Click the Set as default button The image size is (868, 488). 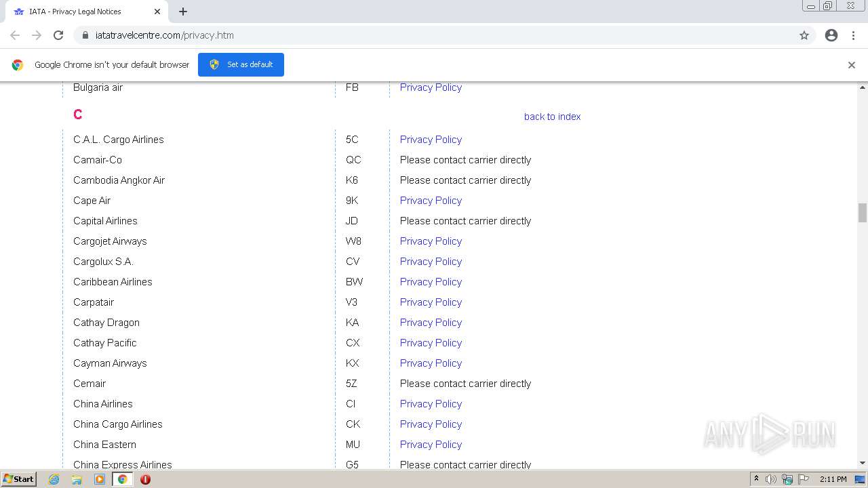pyautogui.click(x=241, y=64)
